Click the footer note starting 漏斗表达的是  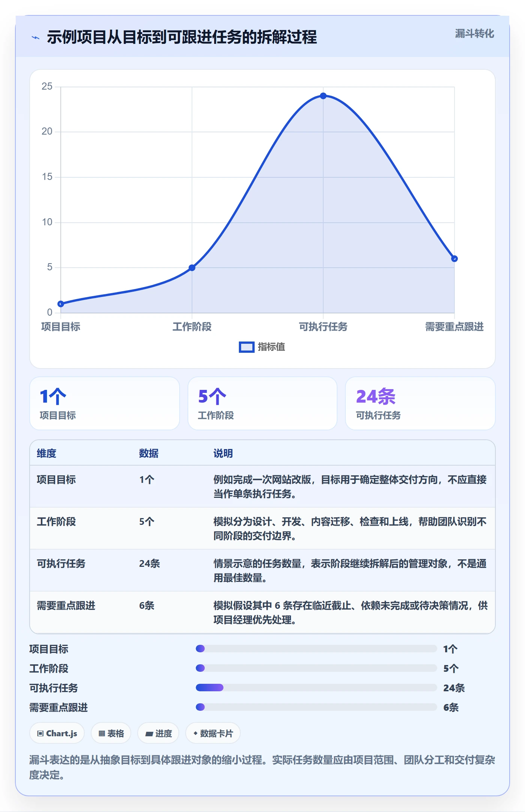point(262,767)
